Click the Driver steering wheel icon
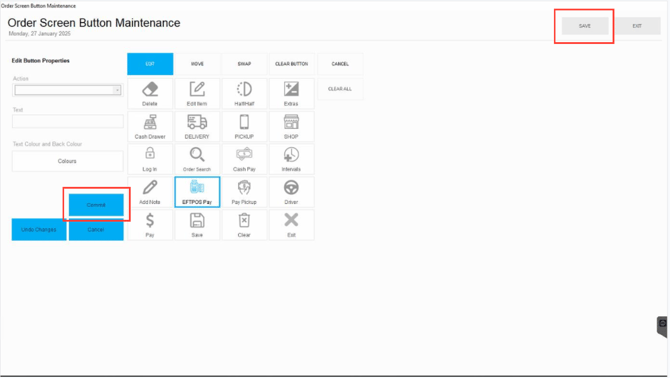This screenshot has width=670, height=378. pyautogui.click(x=291, y=192)
